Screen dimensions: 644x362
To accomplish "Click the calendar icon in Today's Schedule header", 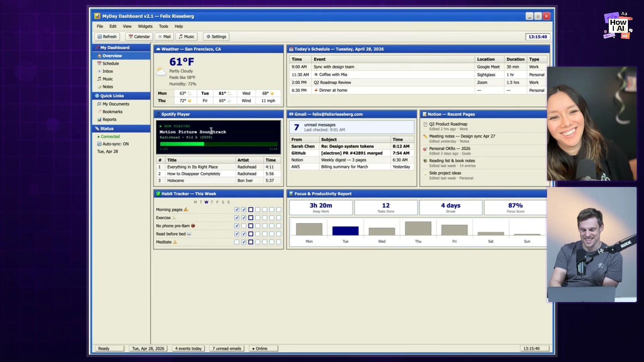I will point(291,49).
